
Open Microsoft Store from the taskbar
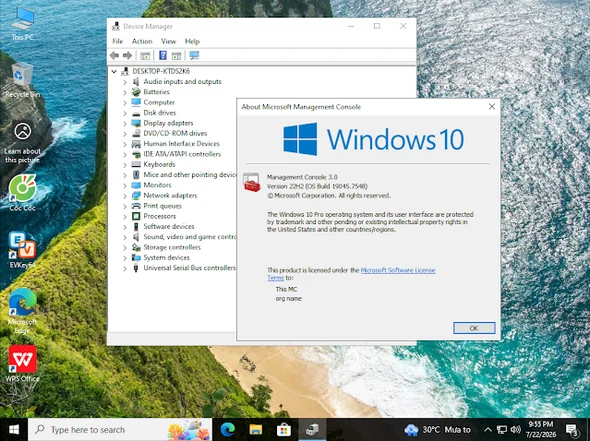click(x=284, y=429)
